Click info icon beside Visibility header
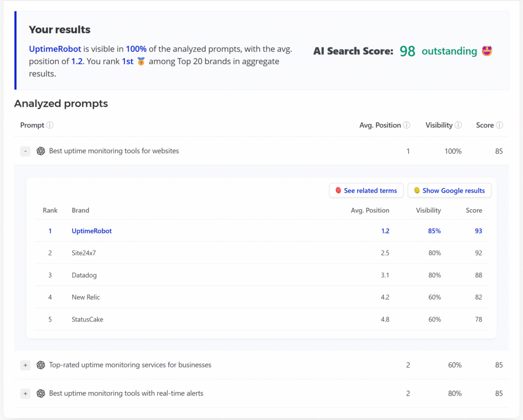The height and width of the screenshot is (420, 523). click(458, 126)
